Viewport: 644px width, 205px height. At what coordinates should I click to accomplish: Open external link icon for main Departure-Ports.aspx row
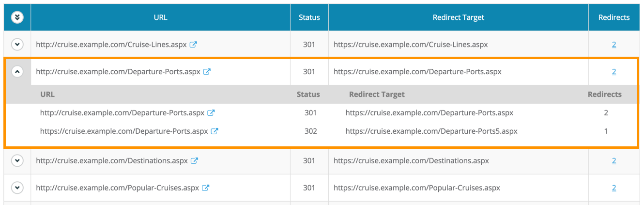click(207, 72)
